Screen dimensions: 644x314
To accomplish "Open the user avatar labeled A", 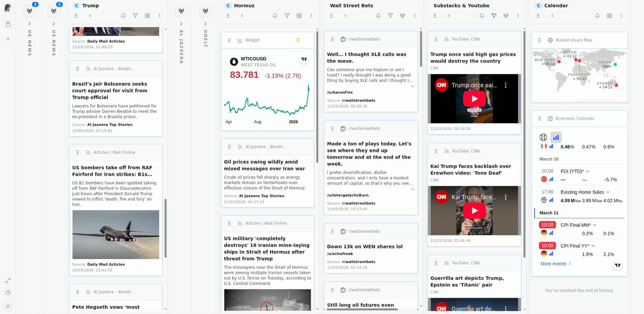I will pos(8,306).
